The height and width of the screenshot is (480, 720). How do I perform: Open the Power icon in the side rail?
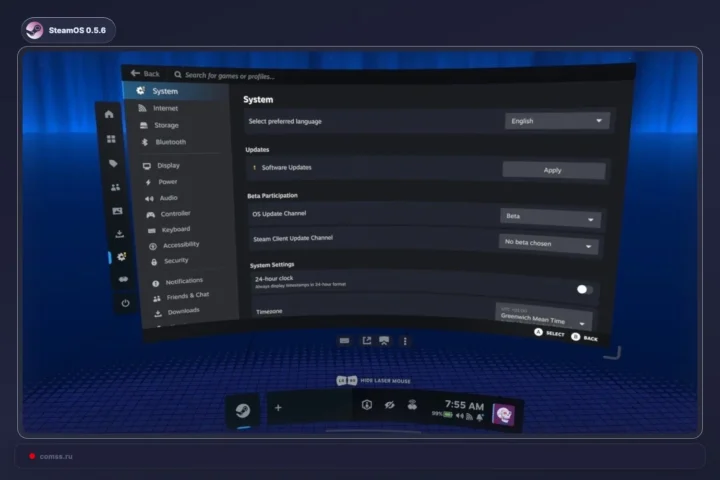coord(125,303)
